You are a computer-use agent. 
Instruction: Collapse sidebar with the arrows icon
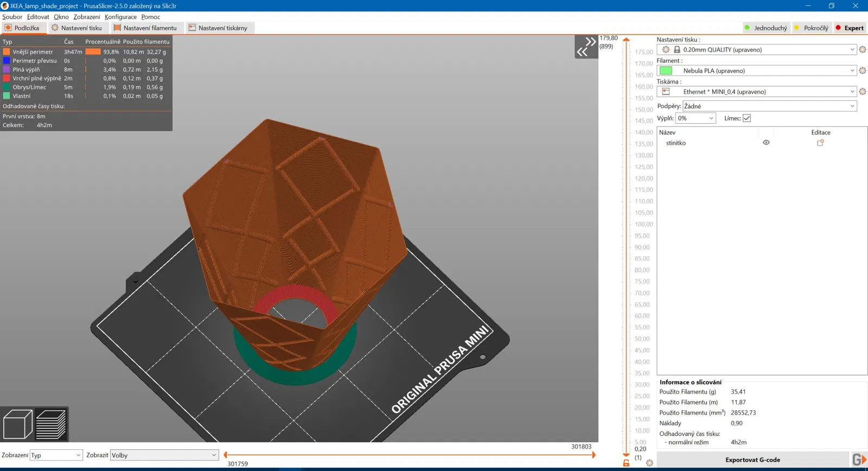tap(586, 47)
